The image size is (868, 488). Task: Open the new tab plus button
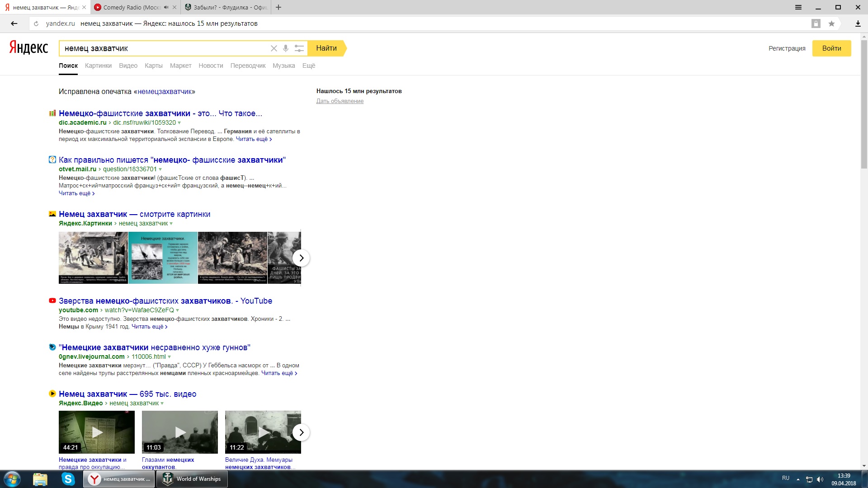coord(278,7)
